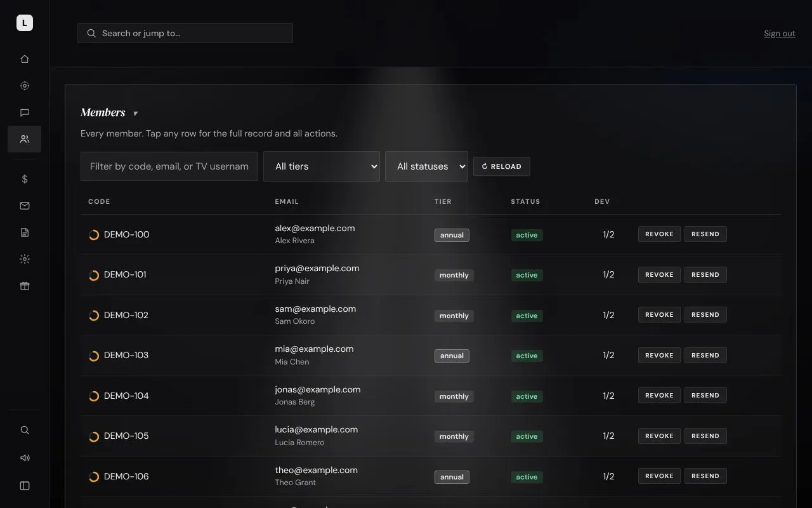Open the All tiers dropdown
The image size is (812, 508).
pyautogui.click(x=322, y=166)
